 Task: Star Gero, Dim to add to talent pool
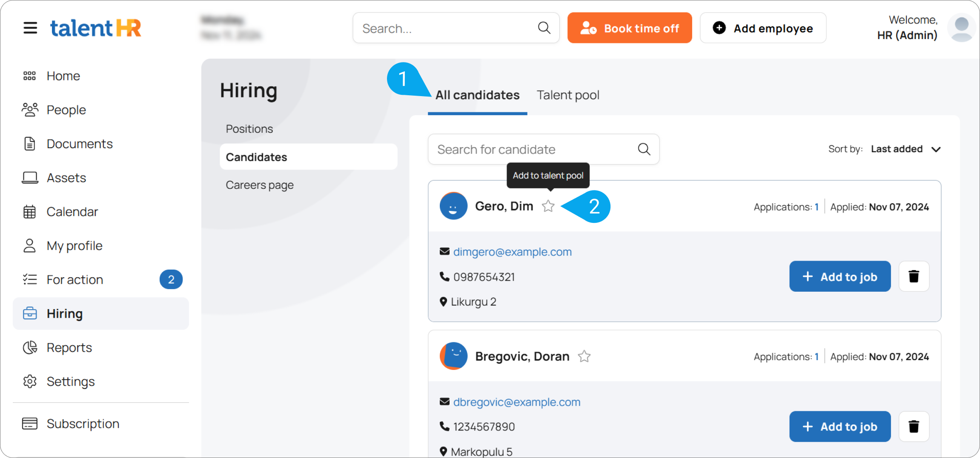548,206
